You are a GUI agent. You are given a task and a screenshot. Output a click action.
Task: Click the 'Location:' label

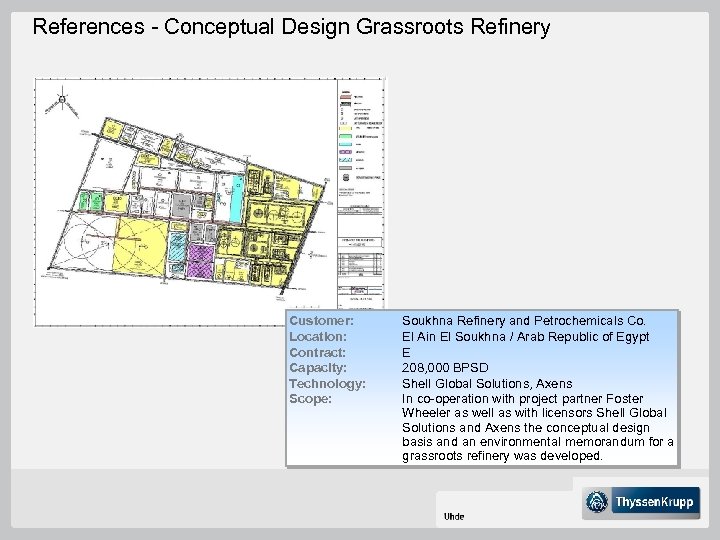318,337
